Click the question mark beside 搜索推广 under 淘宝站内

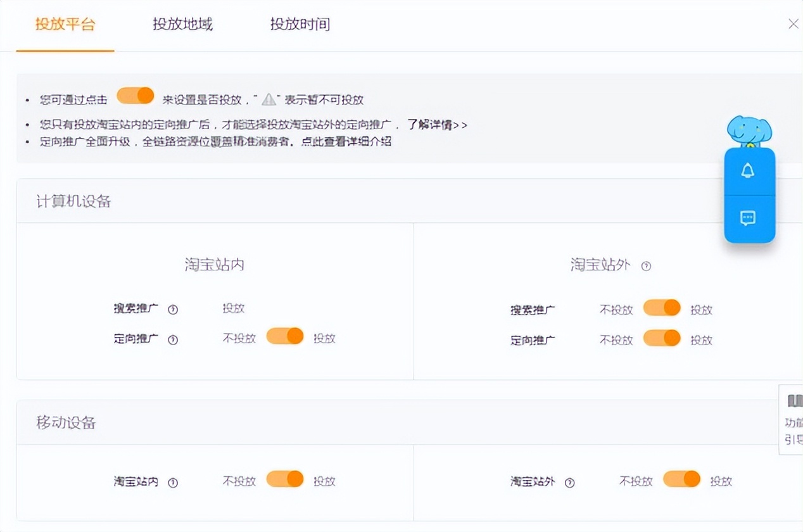172,309
